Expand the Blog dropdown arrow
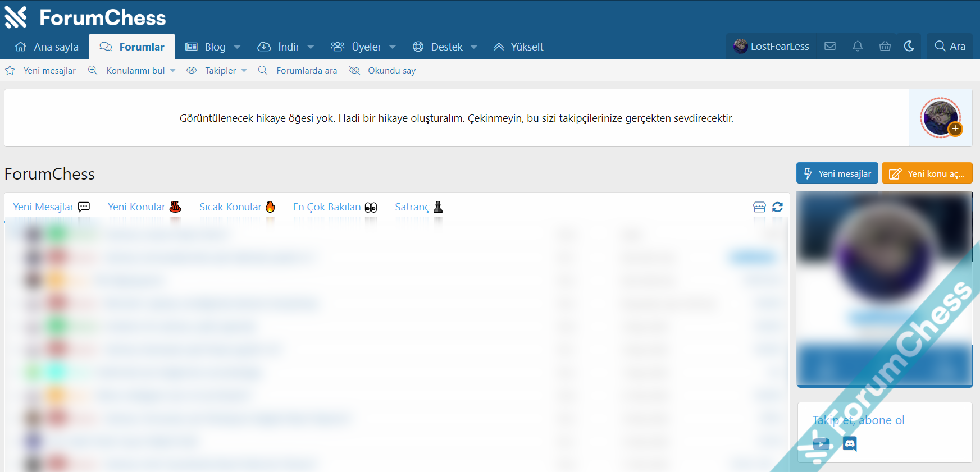This screenshot has width=980, height=472. [237, 47]
